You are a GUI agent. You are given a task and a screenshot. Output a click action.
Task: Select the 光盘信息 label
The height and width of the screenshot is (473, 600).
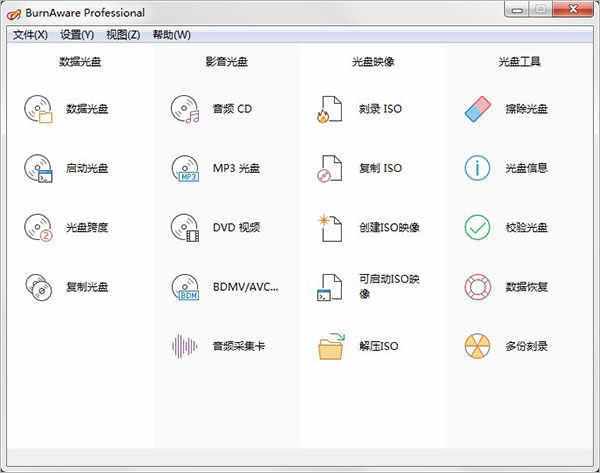point(527,168)
